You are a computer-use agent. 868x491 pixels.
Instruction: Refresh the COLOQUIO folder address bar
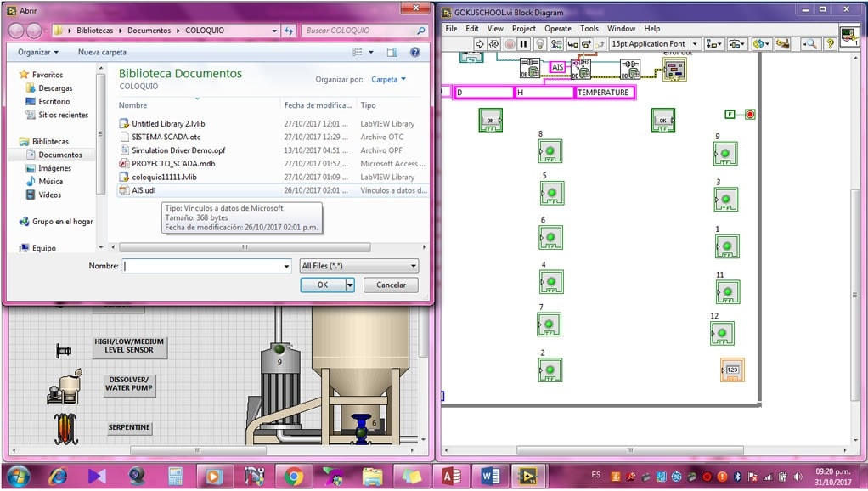(x=289, y=31)
